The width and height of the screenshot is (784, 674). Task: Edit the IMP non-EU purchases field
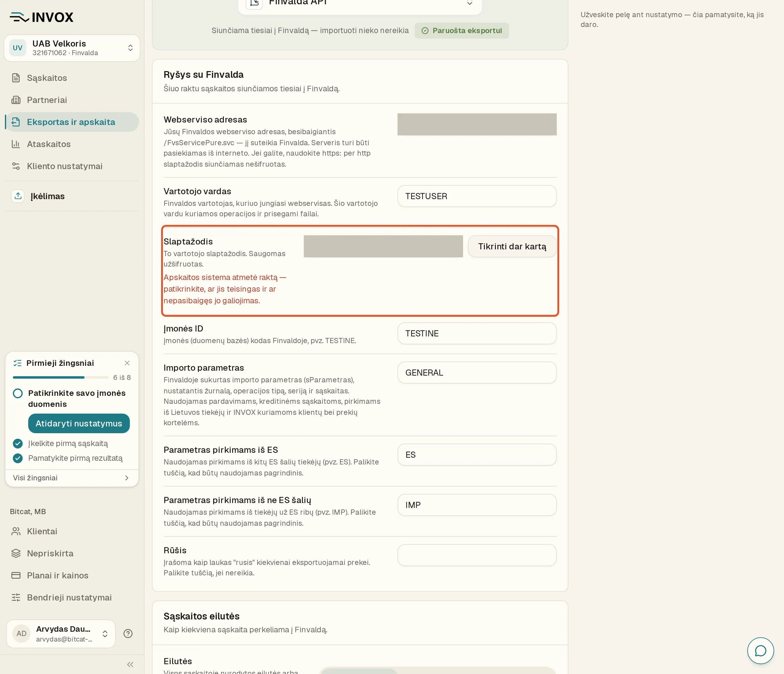[x=477, y=505]
